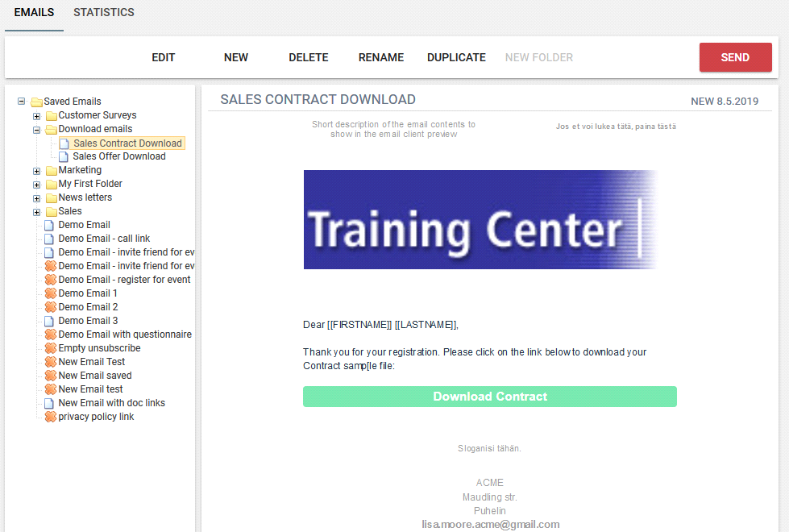
Task: Click the News letters folder label
Action: (x=85, y=197)
